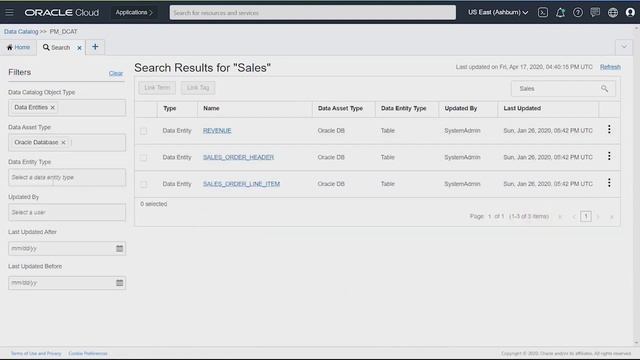This screenshot has width=640, height=360.
Task: Click magnifier icon in Sales search box
Action: tap(604, 89)
